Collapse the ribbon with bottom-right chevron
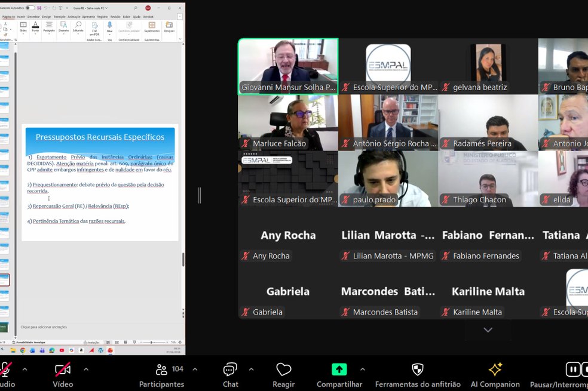The image size is (588, 391). click(180, 39)
